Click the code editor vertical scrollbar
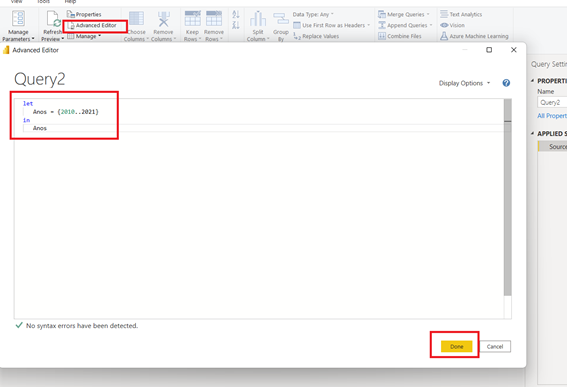The width and height of the screenshot is (568, 388). [x=508, y=197]
